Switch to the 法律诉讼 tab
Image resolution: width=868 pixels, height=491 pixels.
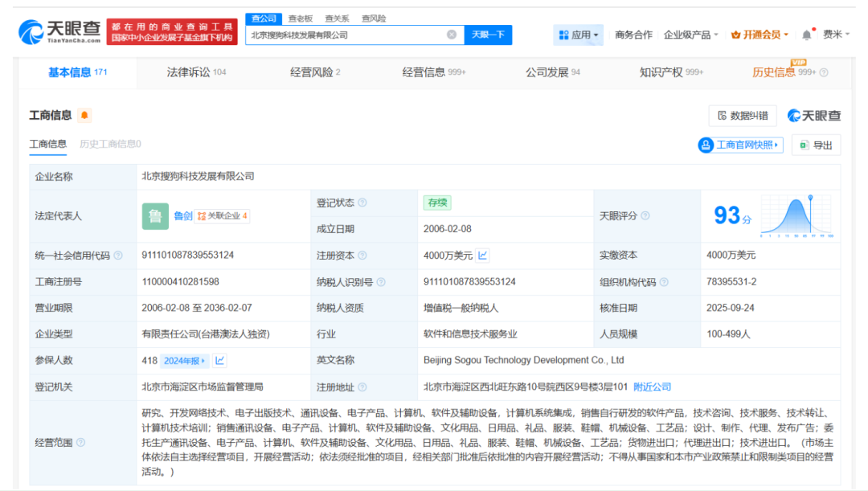(x=196, y=72)
